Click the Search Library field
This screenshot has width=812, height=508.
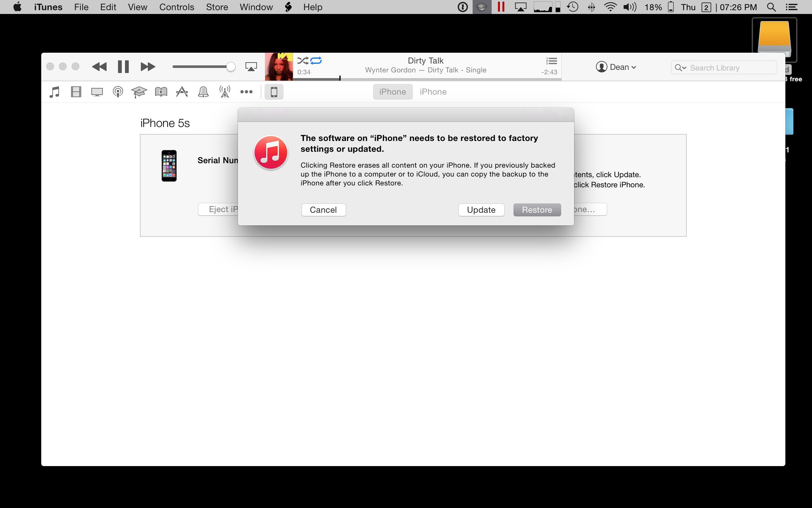pos(724,68)
